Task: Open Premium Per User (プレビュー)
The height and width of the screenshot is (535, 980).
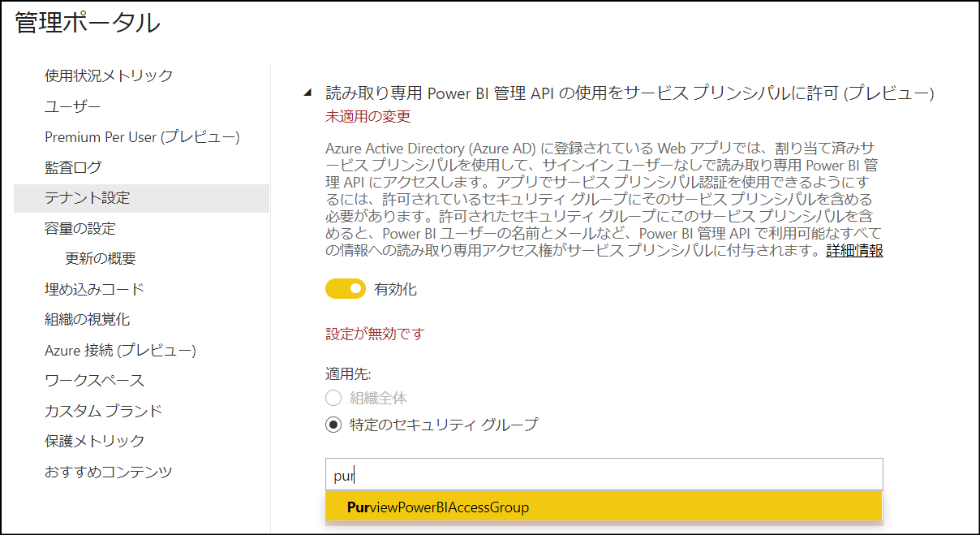Action: (x=142, y=136)
